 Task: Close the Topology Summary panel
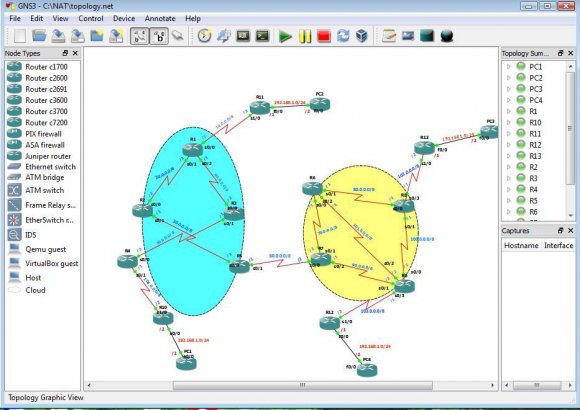tap(571, 53)
